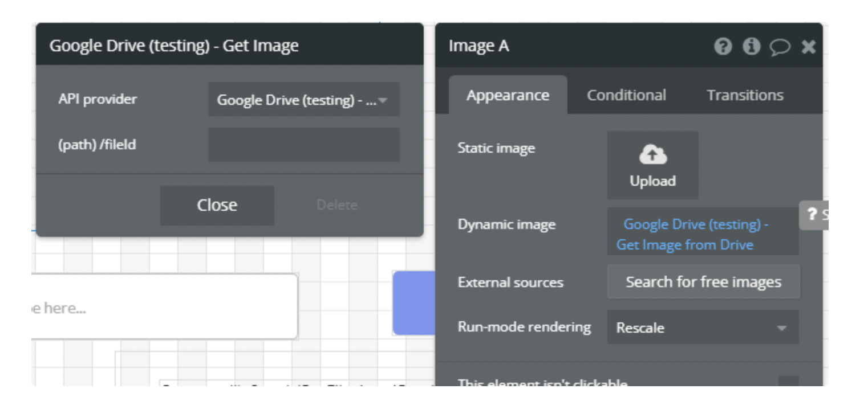Select the text input element on the canvas

click(165, 307)
